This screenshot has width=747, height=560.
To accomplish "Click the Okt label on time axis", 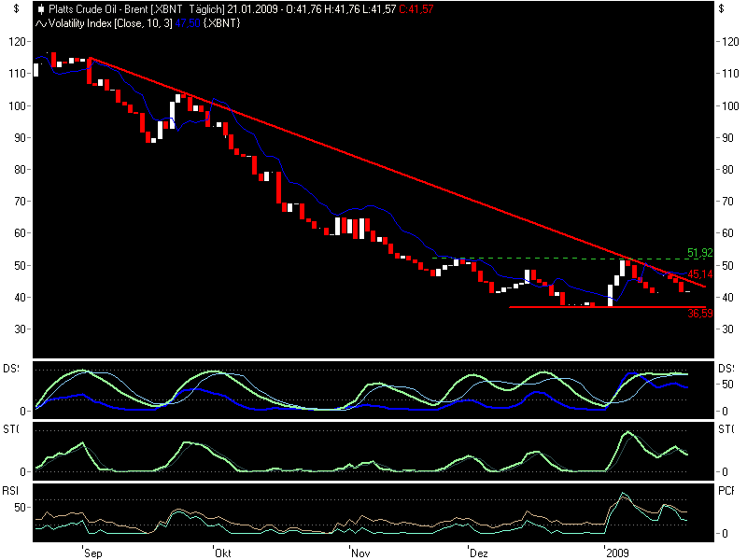I will click(223, 553).
